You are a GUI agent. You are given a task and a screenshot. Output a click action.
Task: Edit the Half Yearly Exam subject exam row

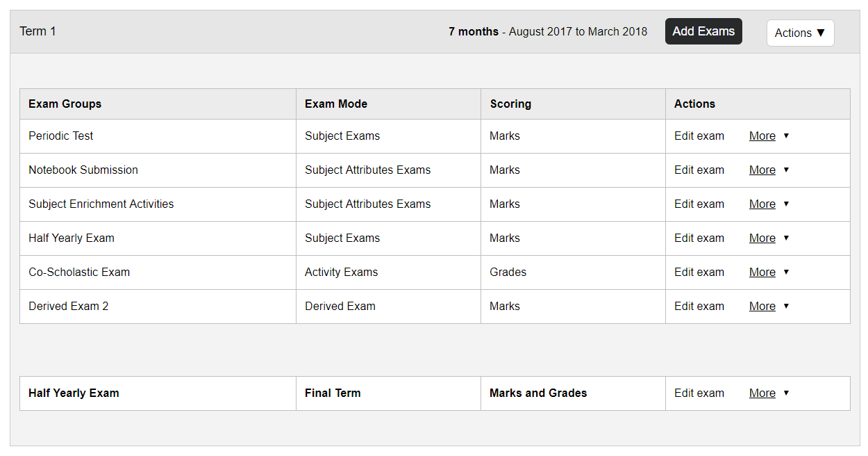[x=699, y=238]
